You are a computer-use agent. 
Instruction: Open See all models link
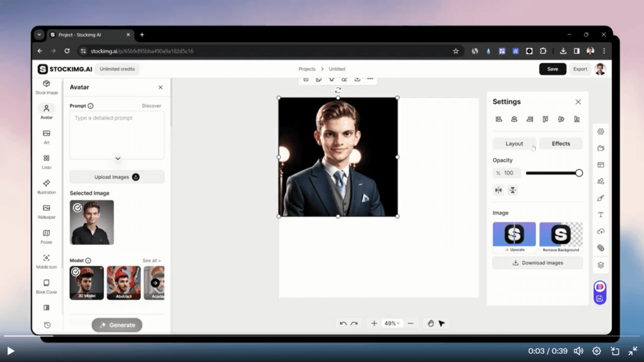tap(152, 261)
